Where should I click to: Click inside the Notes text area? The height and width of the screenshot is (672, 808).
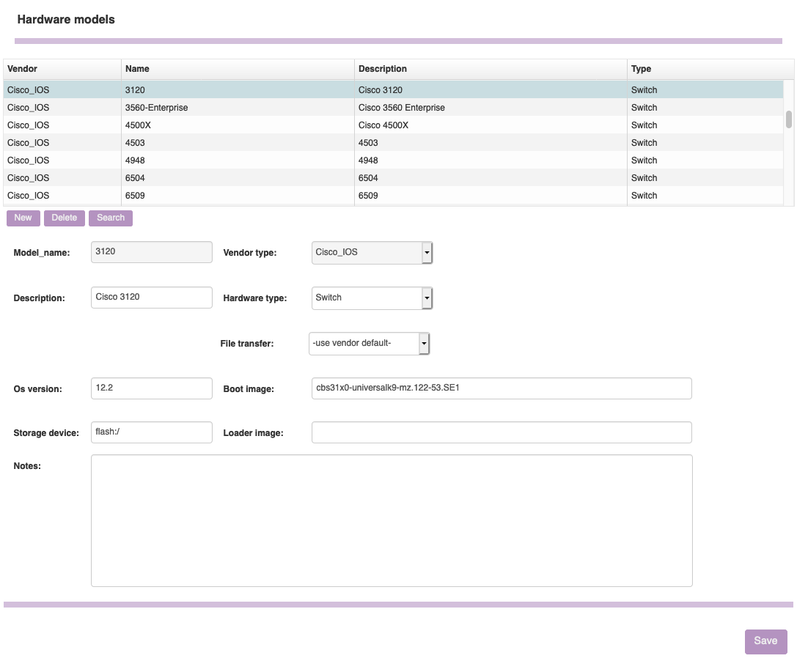(x=392, y=520)
